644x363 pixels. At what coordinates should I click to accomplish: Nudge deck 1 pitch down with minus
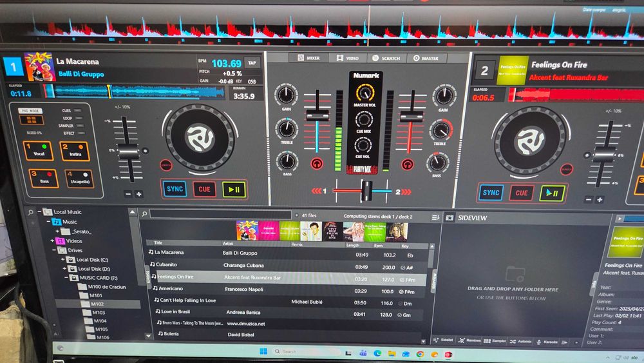point(128,194)
